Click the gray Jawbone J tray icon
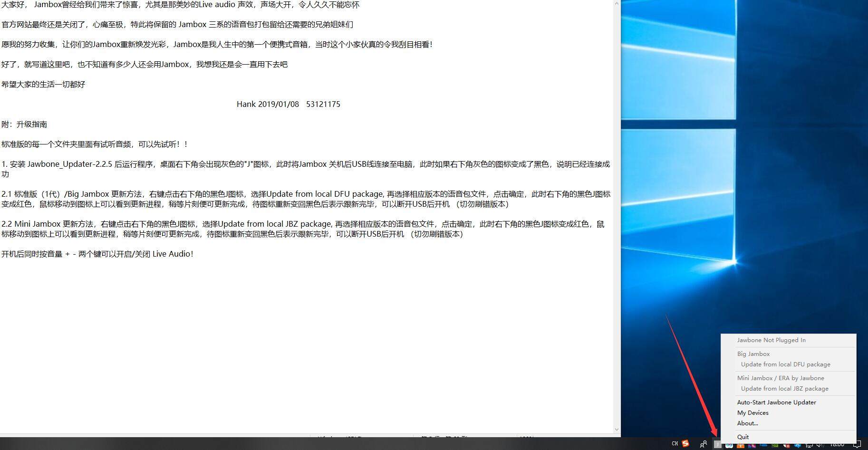 click(717, 445)
